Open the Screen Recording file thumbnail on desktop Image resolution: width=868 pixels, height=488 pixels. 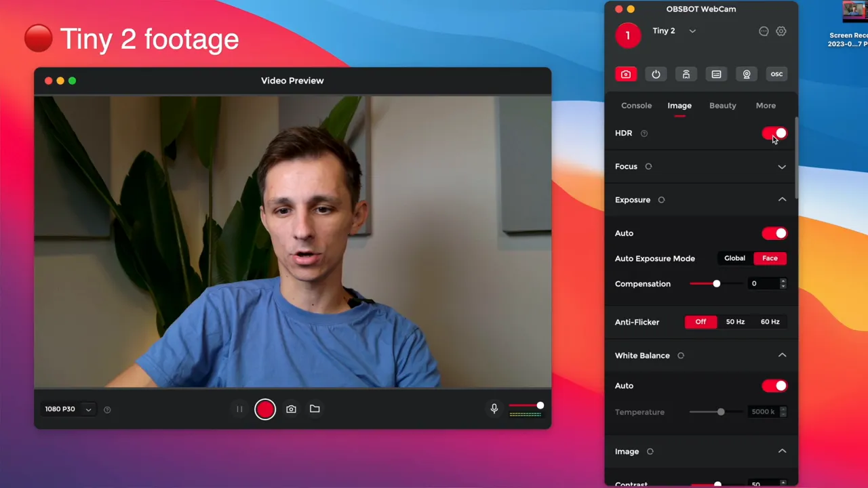point(854,12)
